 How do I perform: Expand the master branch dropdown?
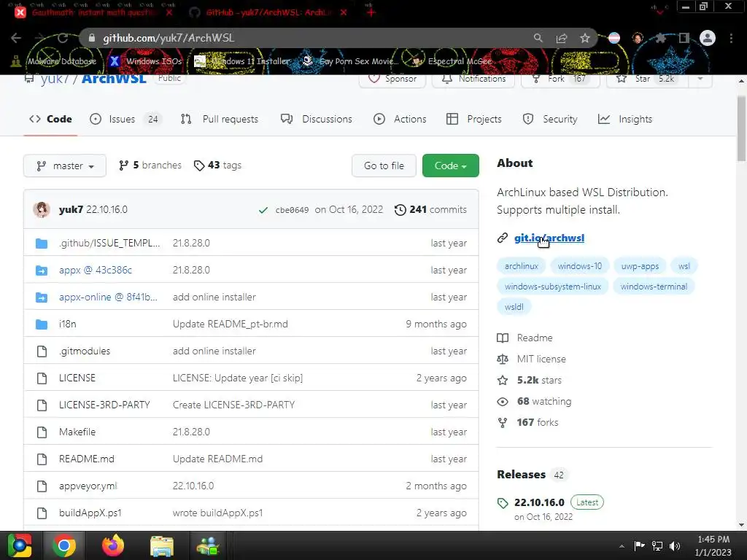tap(65, 166)
